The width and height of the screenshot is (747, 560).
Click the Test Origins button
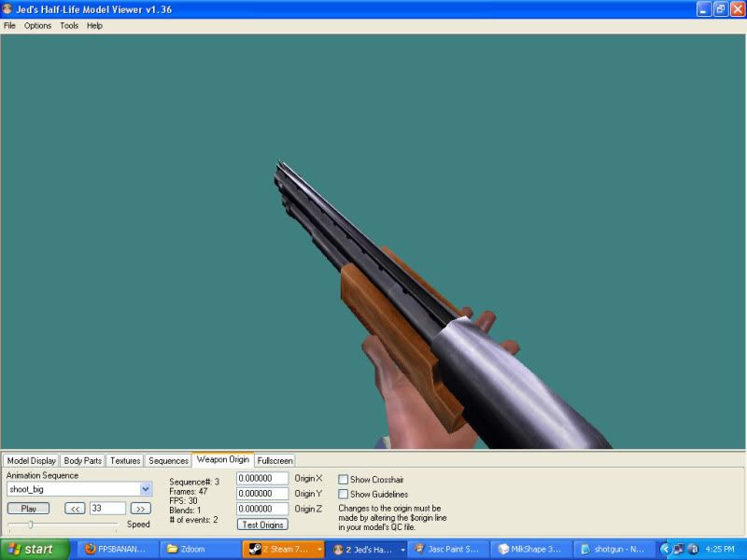point(262,525)
